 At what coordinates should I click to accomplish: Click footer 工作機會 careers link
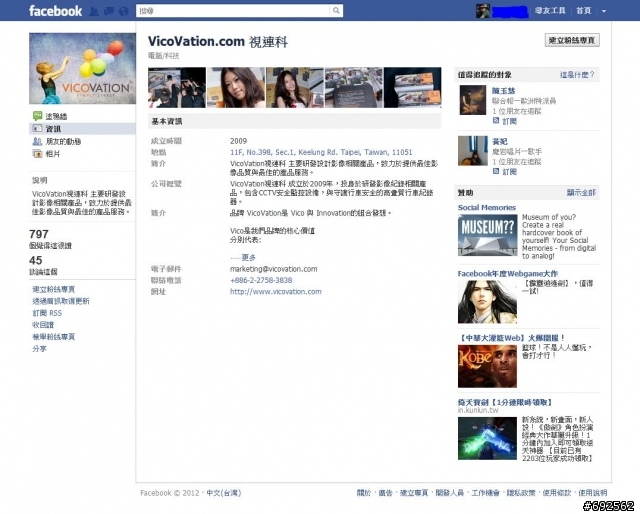(486, 493)
